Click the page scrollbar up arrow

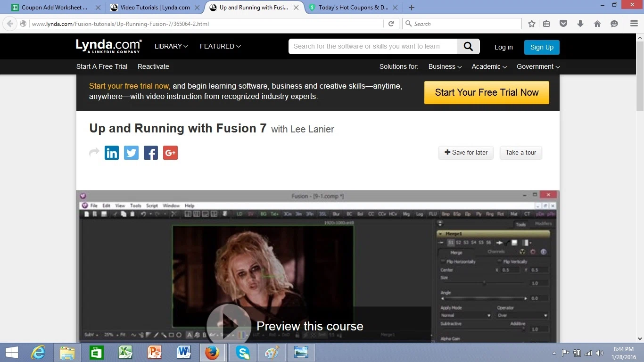[x=640, y=37]
